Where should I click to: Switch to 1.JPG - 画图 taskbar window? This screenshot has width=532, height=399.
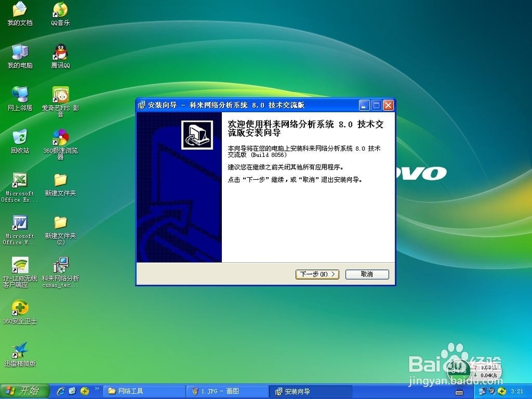click(227, 391)
